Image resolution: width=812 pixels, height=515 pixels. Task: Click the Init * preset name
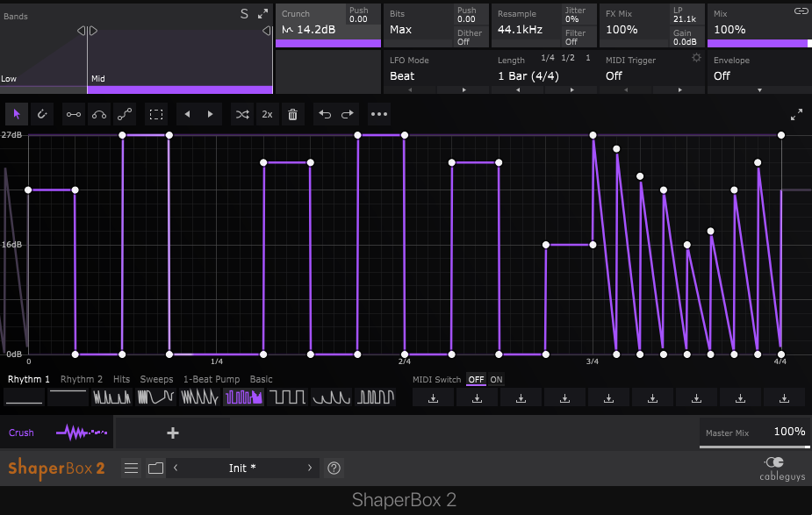click(x=242, y=469)
